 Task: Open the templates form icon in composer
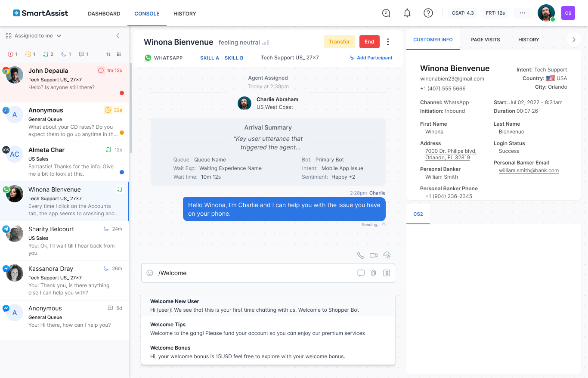click(x=387, y=273)
